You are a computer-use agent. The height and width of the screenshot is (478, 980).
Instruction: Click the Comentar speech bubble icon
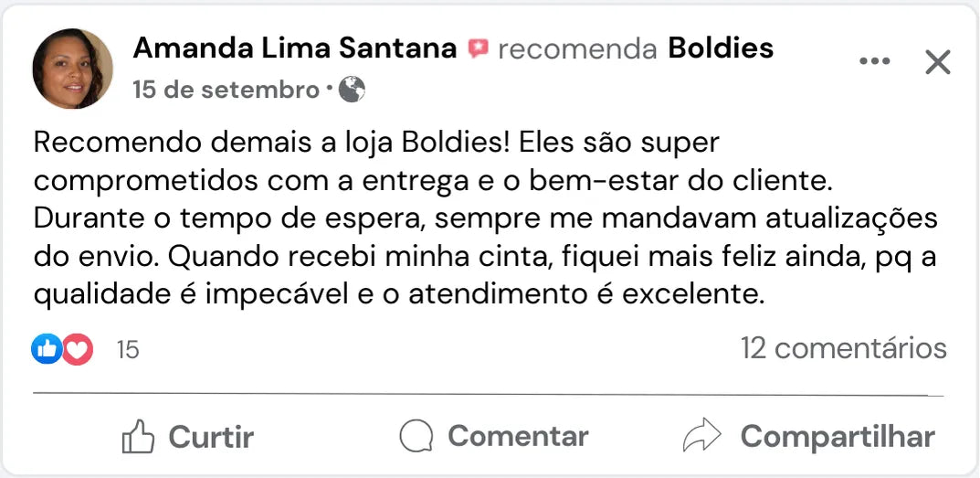tap(416, 436)
